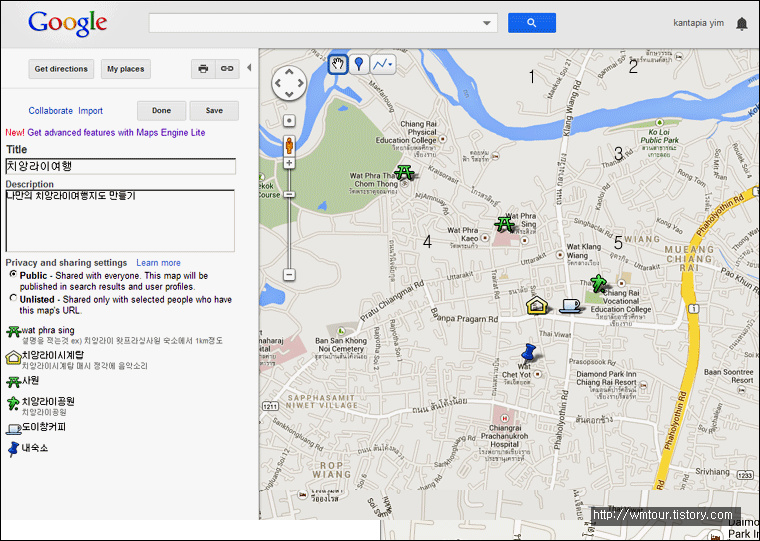Click the pan navigation control
Viewport: 760px width, 541px height.
[x=289, y=83]
